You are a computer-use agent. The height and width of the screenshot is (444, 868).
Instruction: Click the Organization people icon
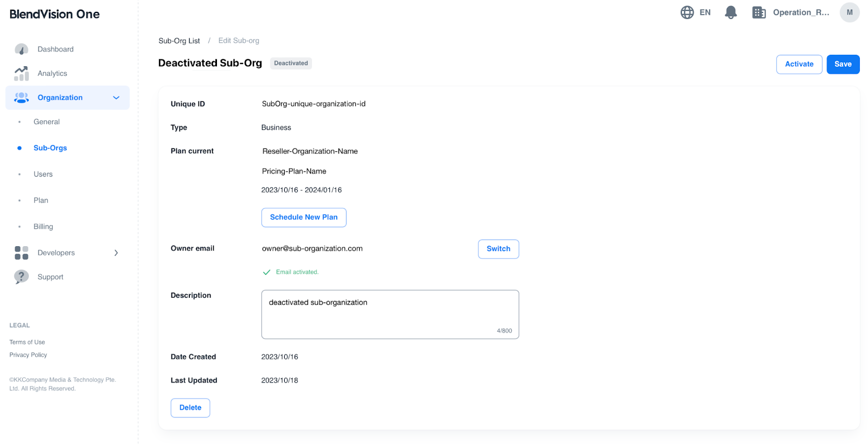pyautogui.click(x=21, y=98)
